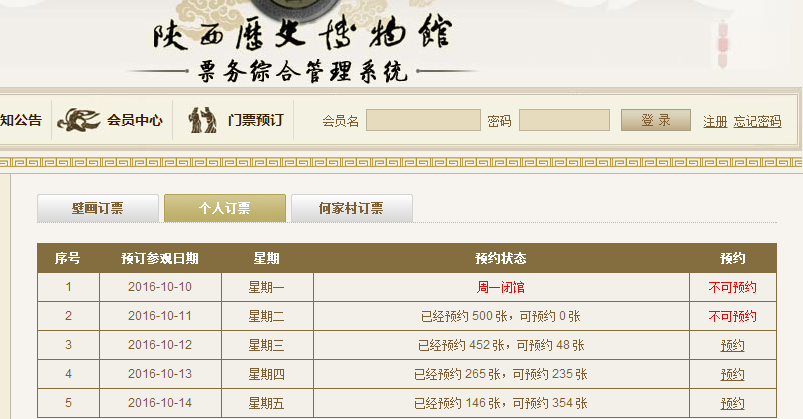Open the 门票预订 menu
Viewport: 803px width, 419px height.
pos(255,120)
